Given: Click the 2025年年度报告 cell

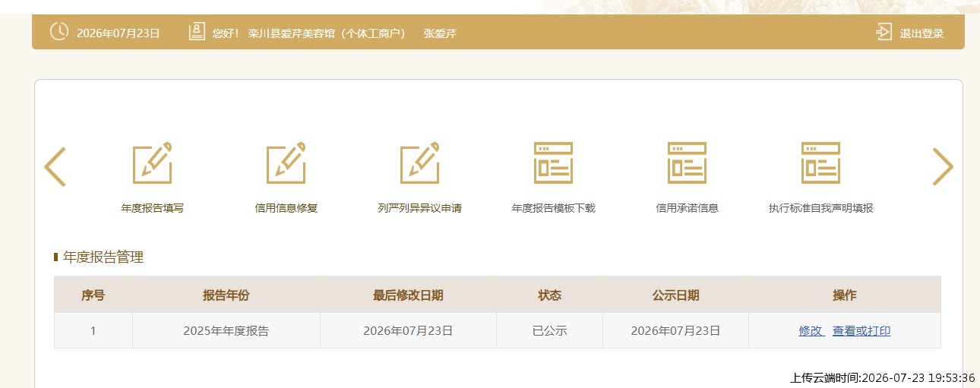Looking at the screenshot, I should 226,331.
